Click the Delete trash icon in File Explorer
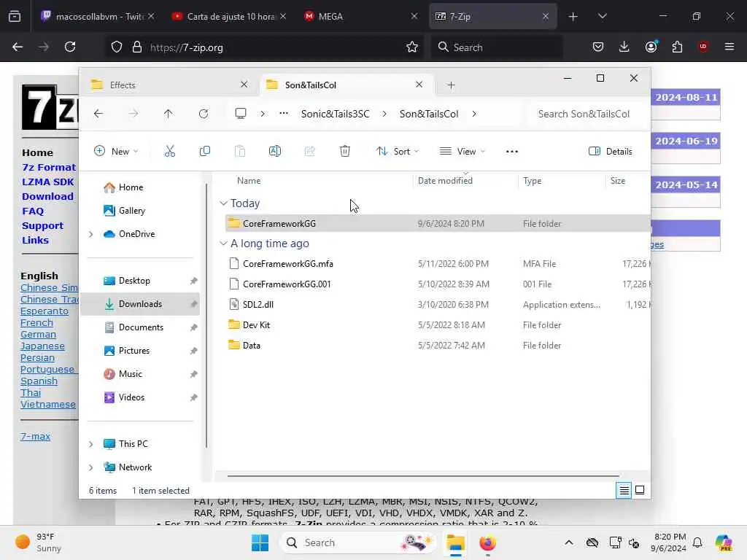This screenshot has height=560, width=747. (x=345, y=152)
